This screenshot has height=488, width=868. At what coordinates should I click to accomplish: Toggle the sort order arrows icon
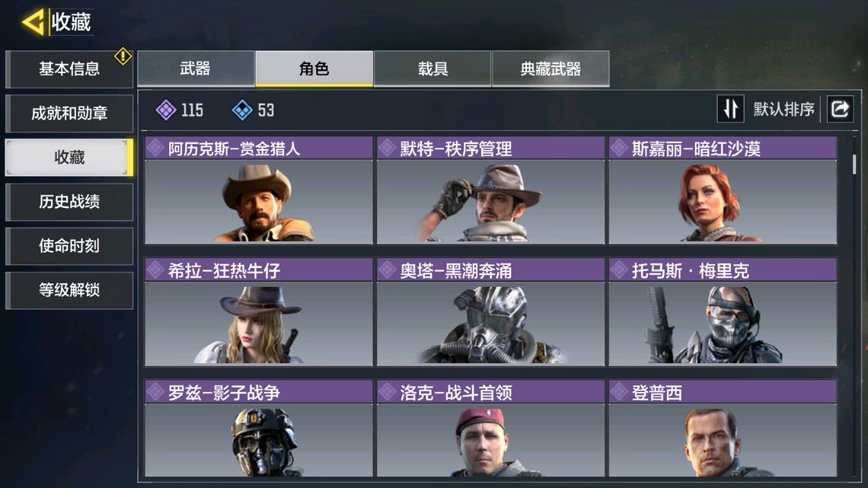click(730, 109)
